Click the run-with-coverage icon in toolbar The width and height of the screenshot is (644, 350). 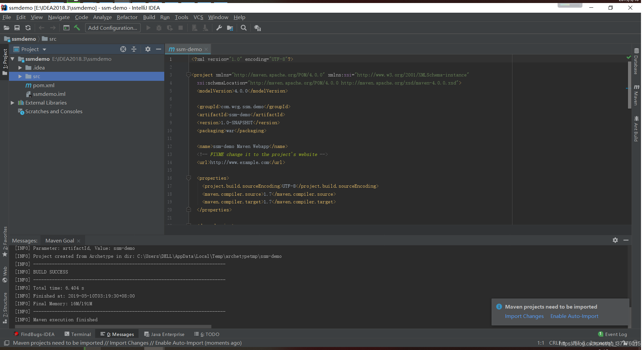point(170,28)
